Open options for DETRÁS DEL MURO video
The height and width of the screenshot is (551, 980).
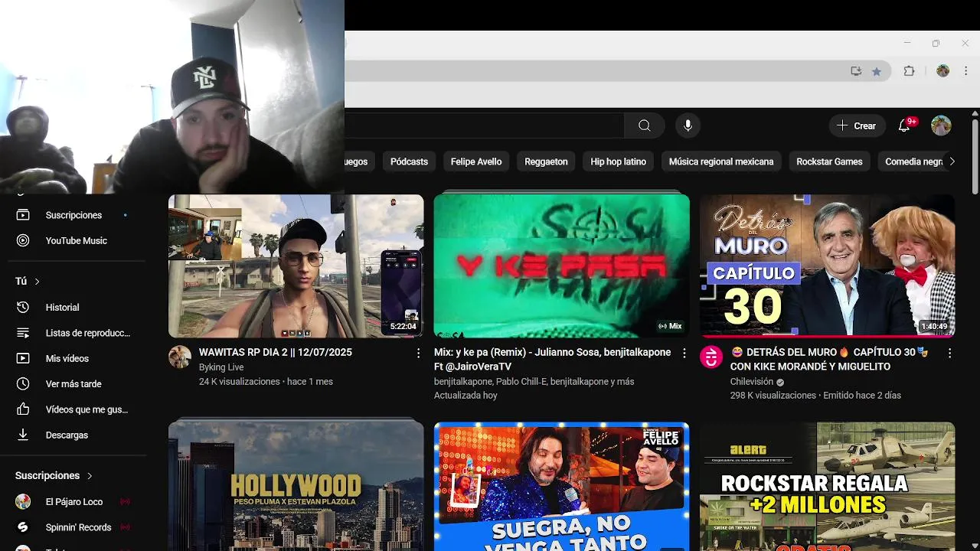[x=949, y=353]
